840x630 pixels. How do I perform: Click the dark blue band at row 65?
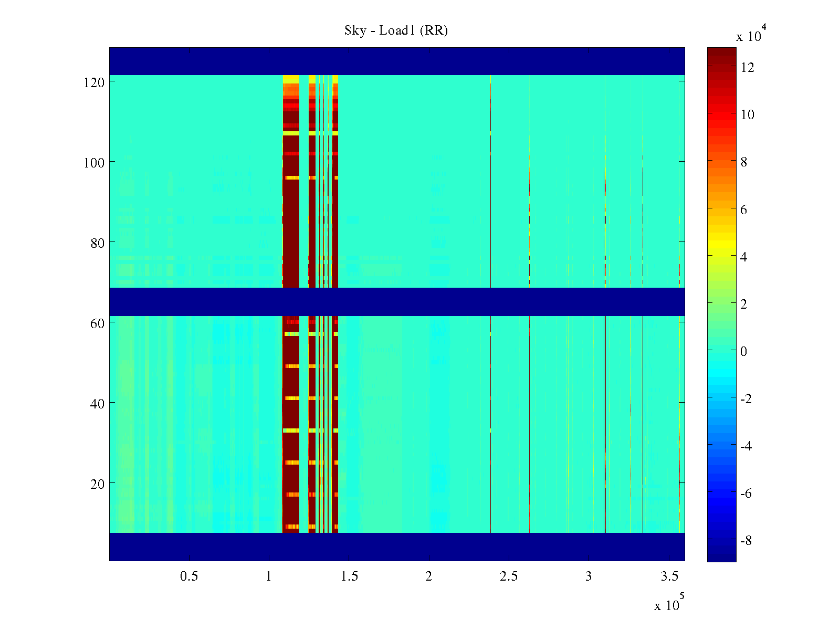[397, 302]
